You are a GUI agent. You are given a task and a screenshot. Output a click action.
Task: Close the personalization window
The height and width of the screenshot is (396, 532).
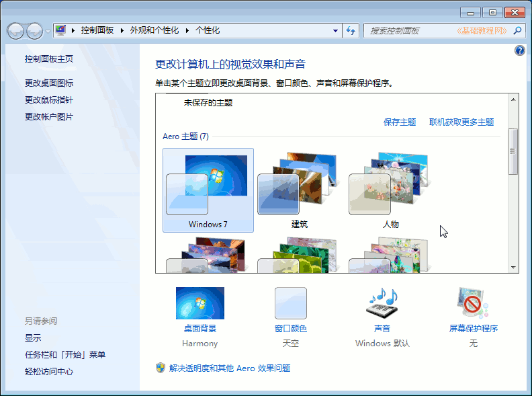coord(515,13)
